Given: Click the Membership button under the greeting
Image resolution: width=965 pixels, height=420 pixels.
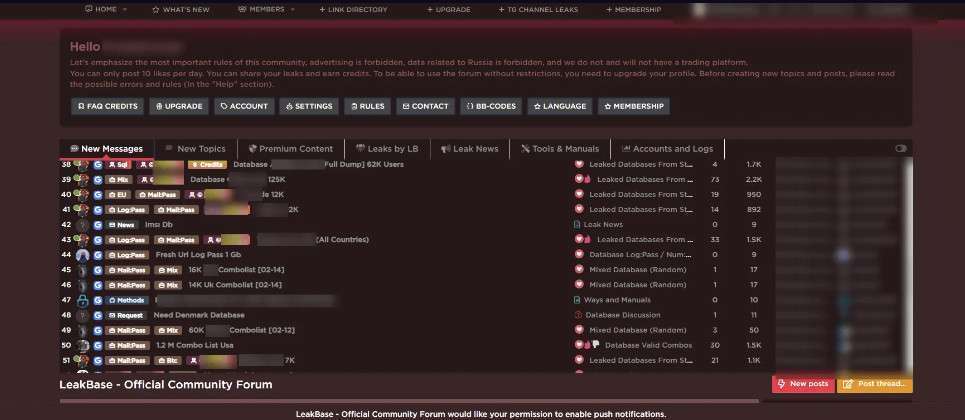Looking at the screenshot, I should [634, 106].
